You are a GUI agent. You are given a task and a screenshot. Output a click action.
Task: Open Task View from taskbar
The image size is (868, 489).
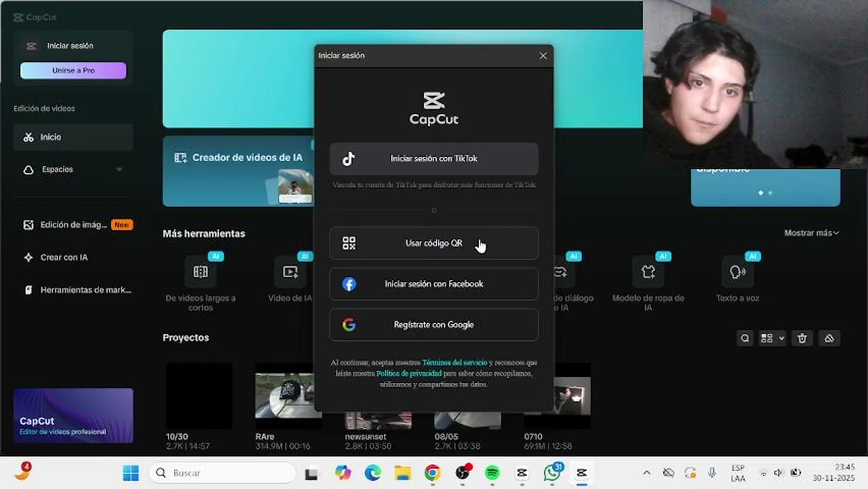(x=311, y=473)
